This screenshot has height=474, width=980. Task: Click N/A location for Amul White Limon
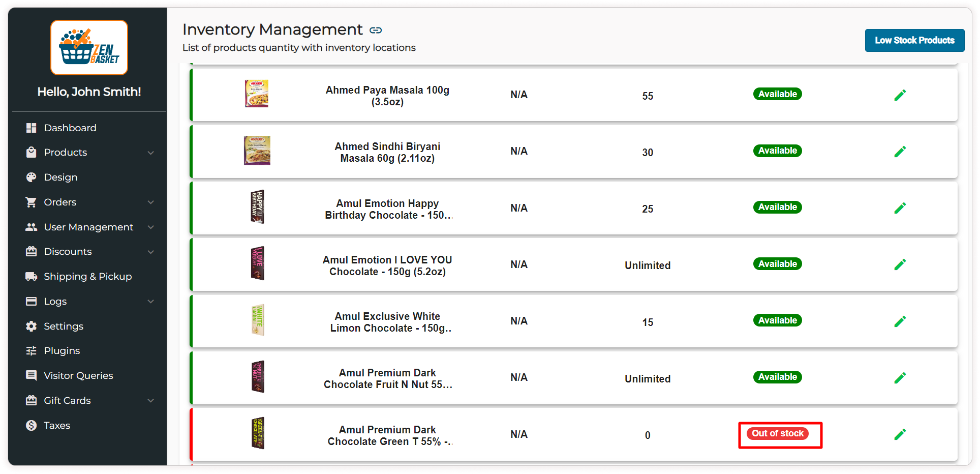click(x=518, y=321)
